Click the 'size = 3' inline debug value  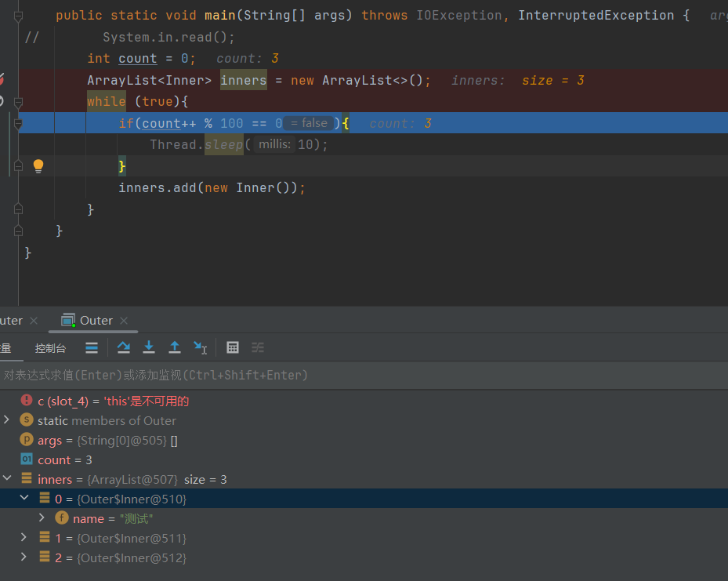pyautogui.click(x=552, y=80)
